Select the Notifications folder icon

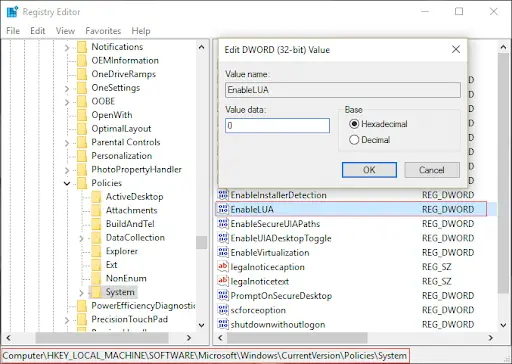pos(82,47)
